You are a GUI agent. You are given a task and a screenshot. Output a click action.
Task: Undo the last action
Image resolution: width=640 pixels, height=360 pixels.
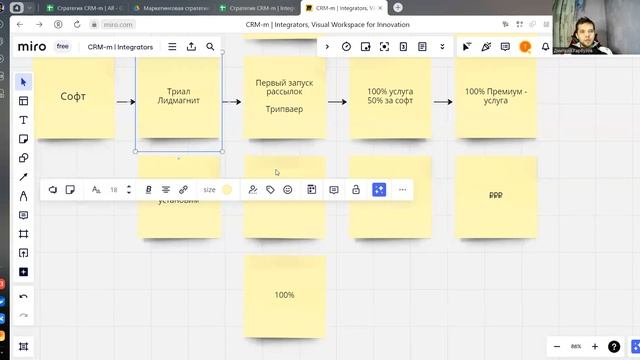(23, 297)
